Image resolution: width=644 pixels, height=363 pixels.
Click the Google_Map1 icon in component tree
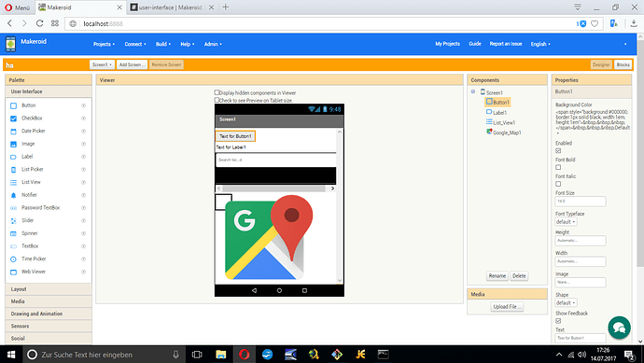click(x=489, y=132)
